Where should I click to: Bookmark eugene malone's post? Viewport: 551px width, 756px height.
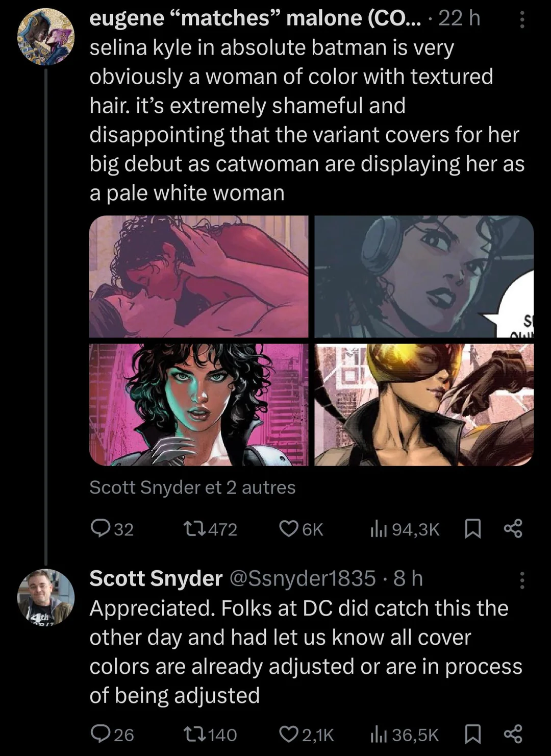473,528
